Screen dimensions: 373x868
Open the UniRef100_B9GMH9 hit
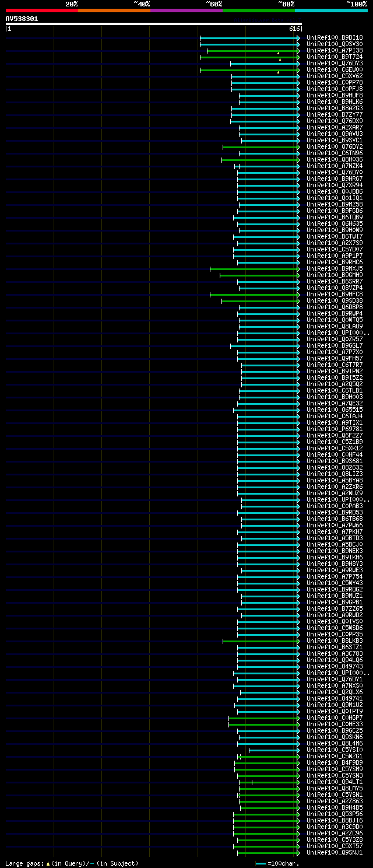335,275
